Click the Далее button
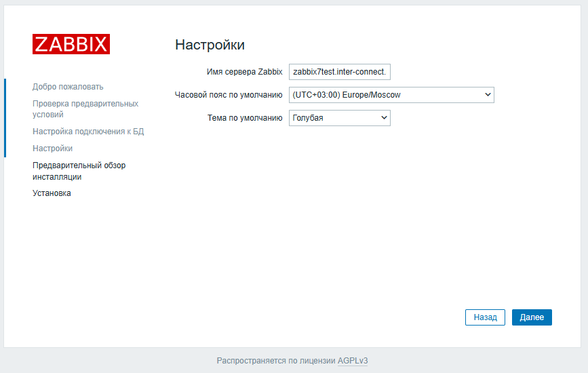This screenshot has width=588, height=373. 532,317
